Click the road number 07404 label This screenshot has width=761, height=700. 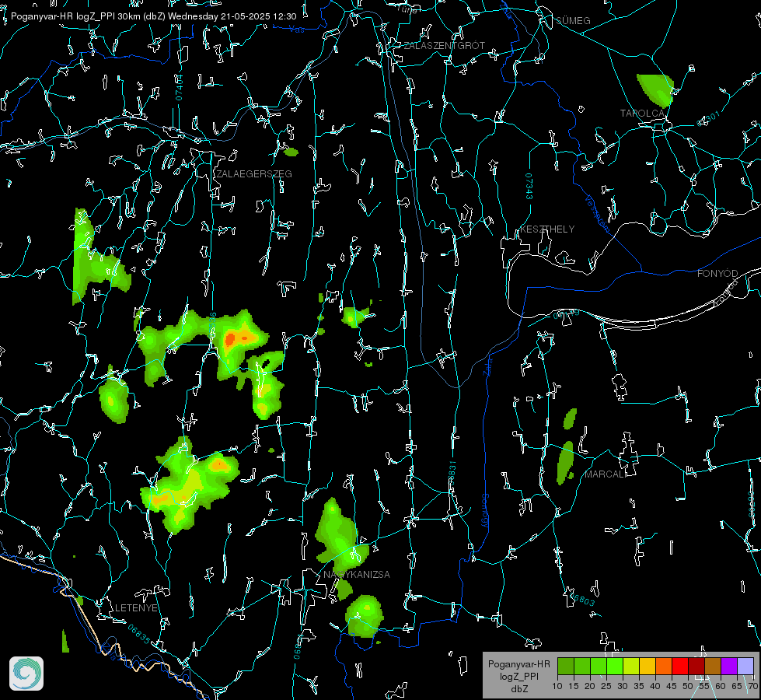pos(179,87)
